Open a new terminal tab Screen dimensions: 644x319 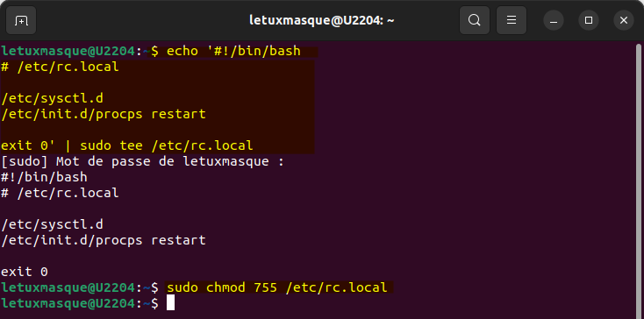[x=21, y=20]
